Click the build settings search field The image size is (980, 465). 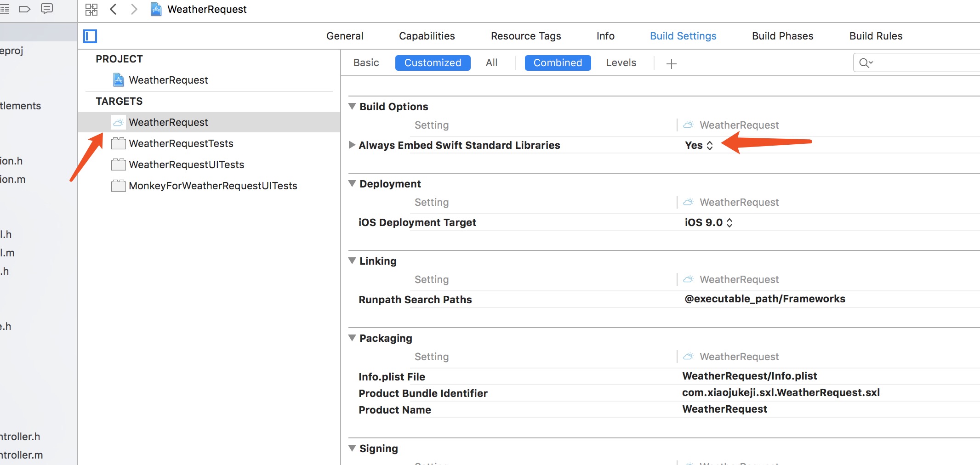pos(917,63)
